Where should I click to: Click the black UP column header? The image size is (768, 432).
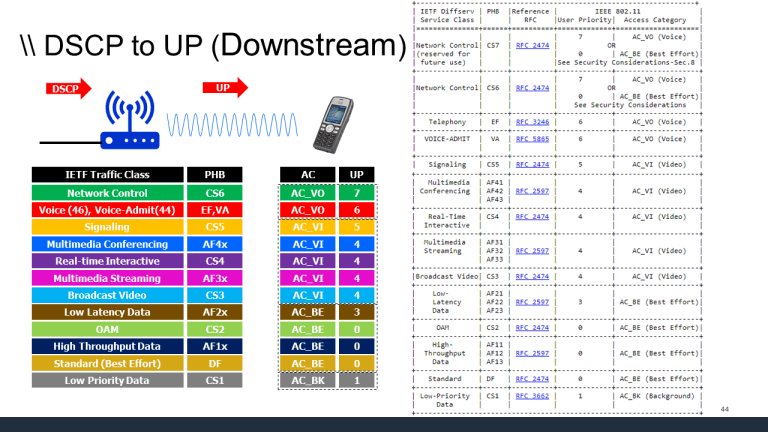coord(357,175)
